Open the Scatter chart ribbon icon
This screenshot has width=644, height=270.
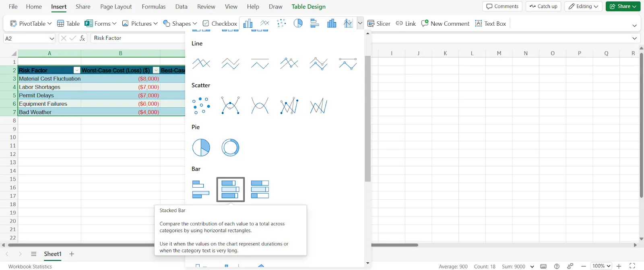(281, 23)
